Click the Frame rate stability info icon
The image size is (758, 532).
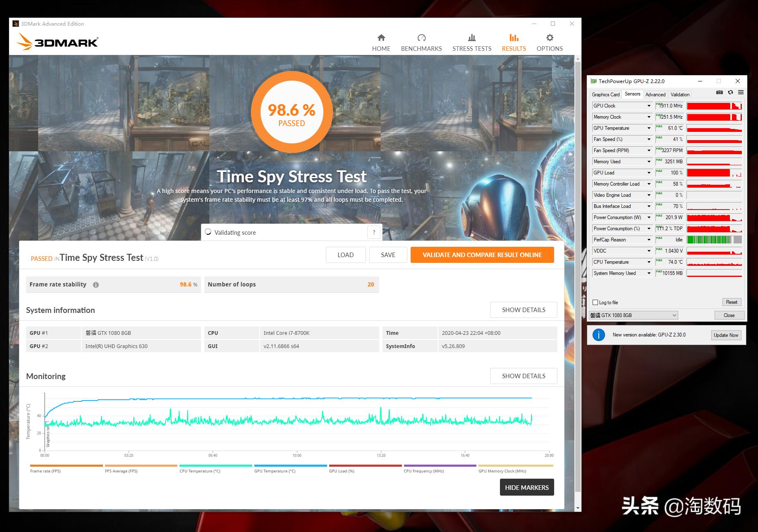point(96,284)
